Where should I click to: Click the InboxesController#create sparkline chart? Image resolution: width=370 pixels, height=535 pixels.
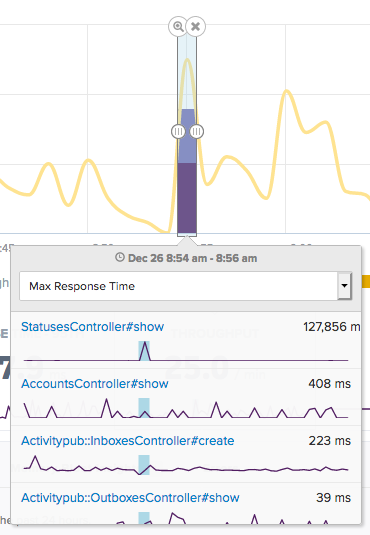[186, 465]
